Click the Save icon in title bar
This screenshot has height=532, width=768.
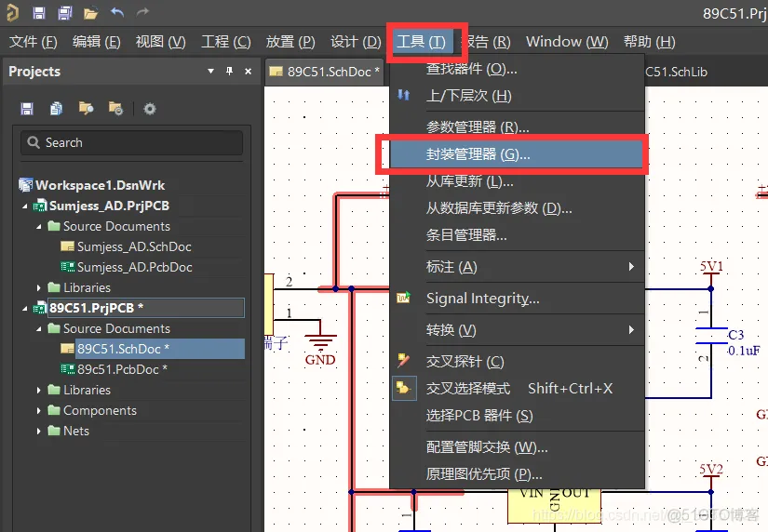point(39,13)
